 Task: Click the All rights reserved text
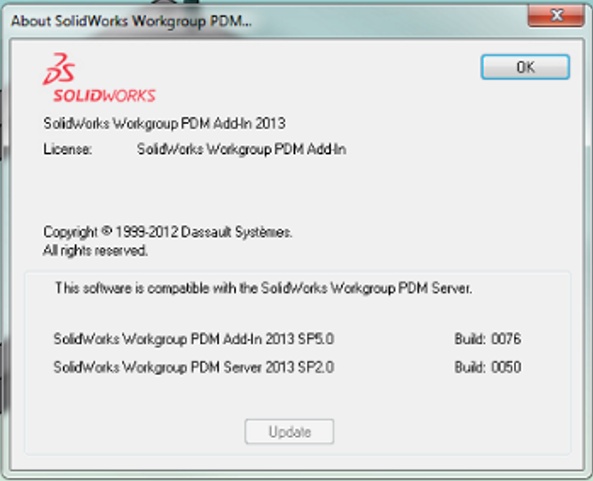pyautogui.click(x=95, y=250)
